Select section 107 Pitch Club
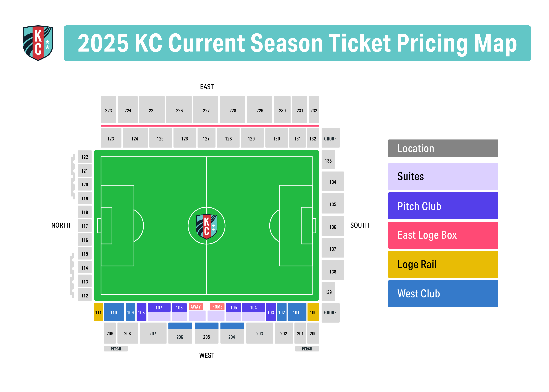 tap(159, 307)
